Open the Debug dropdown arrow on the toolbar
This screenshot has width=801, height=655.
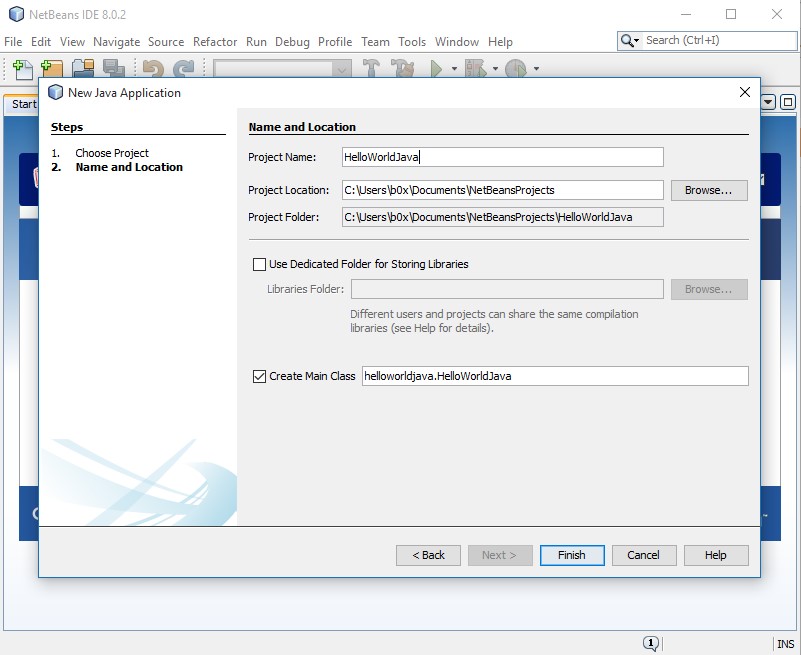(x=498, y=70)
